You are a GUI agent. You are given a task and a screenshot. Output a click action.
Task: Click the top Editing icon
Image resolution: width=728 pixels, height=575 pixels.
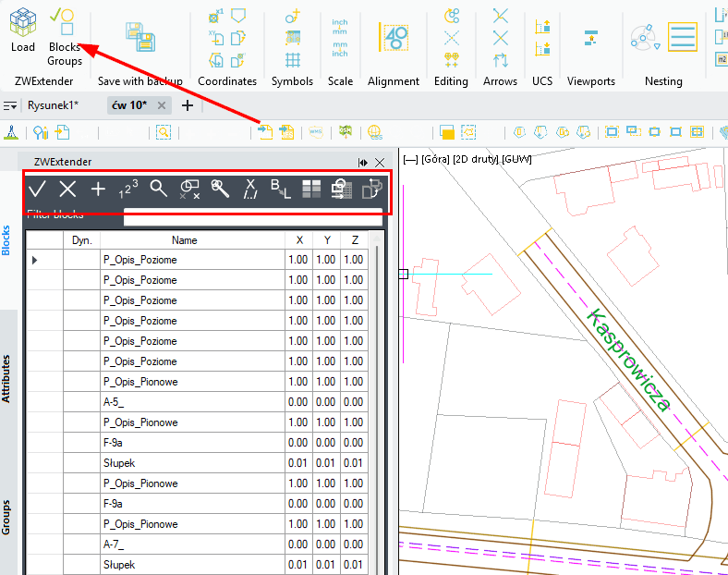point(451,16)
